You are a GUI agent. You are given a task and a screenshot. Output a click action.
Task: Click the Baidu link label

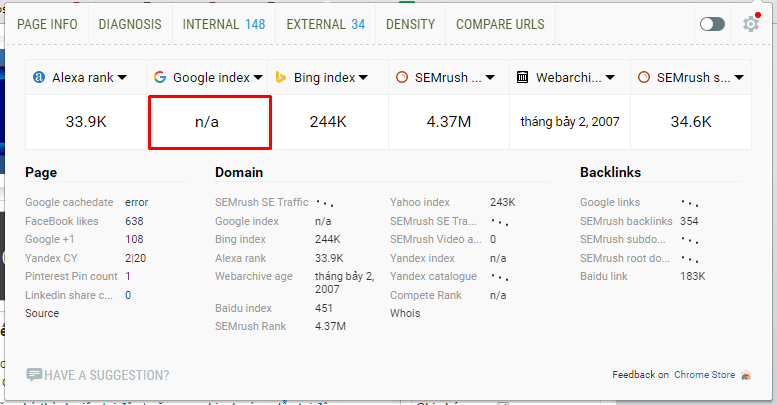tap(604, 276)
